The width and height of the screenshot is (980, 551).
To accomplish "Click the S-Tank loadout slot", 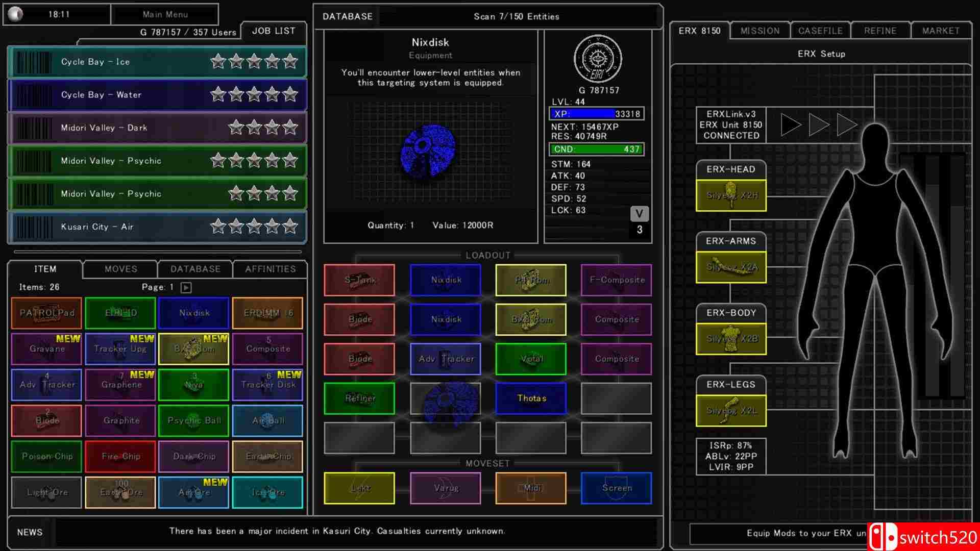I will coord(359,280).
